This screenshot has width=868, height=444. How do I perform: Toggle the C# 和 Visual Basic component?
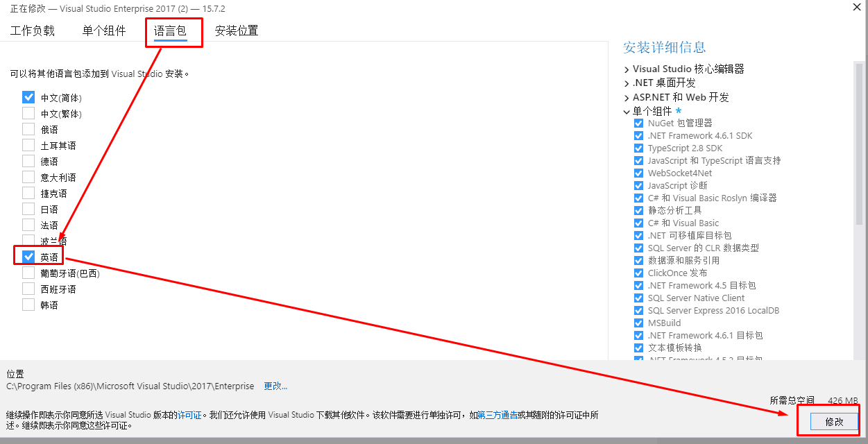[638, 223]
